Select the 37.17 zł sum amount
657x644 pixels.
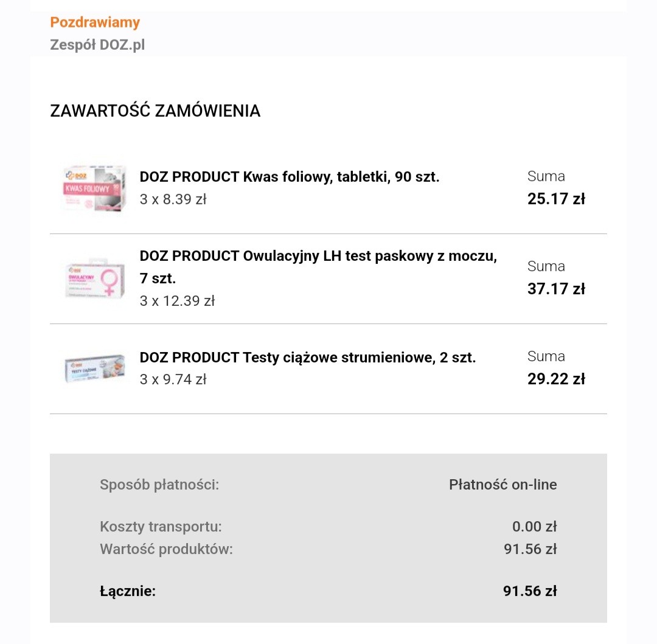pyautogui.click(x=556, y=289)
